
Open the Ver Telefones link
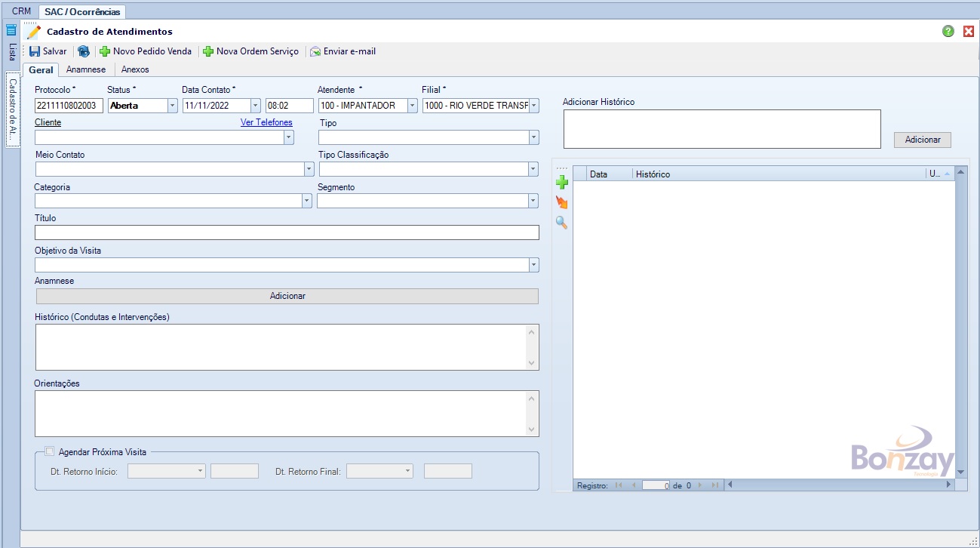coord(266,122)
